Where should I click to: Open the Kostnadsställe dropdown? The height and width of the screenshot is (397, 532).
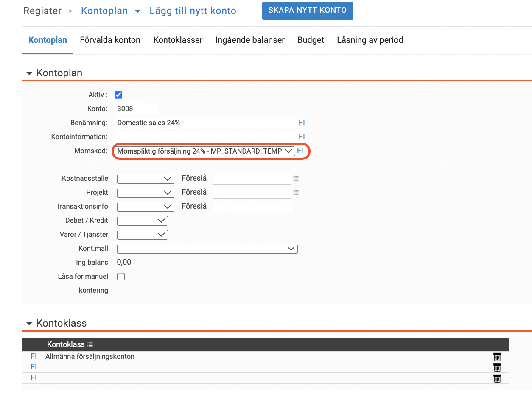point(146,179)
